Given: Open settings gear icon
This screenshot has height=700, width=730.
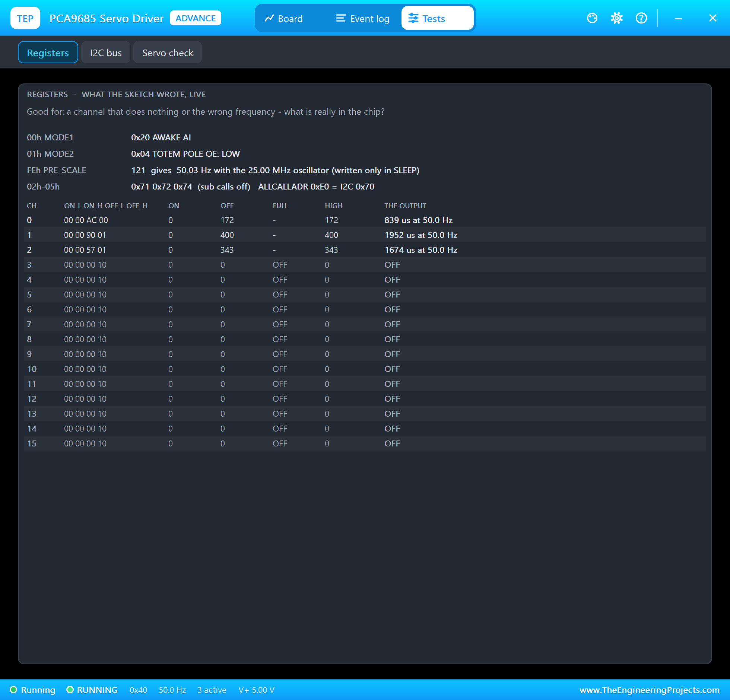Looking at the screenshot, I should point(616,18).
